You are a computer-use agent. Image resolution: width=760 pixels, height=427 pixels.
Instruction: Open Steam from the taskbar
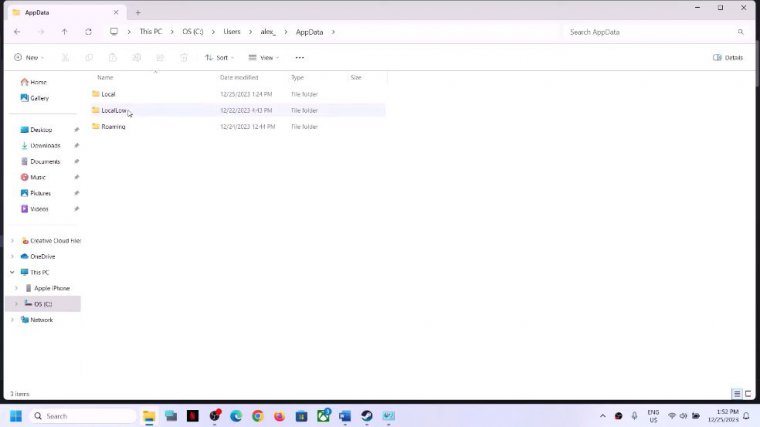coord(367,416)
